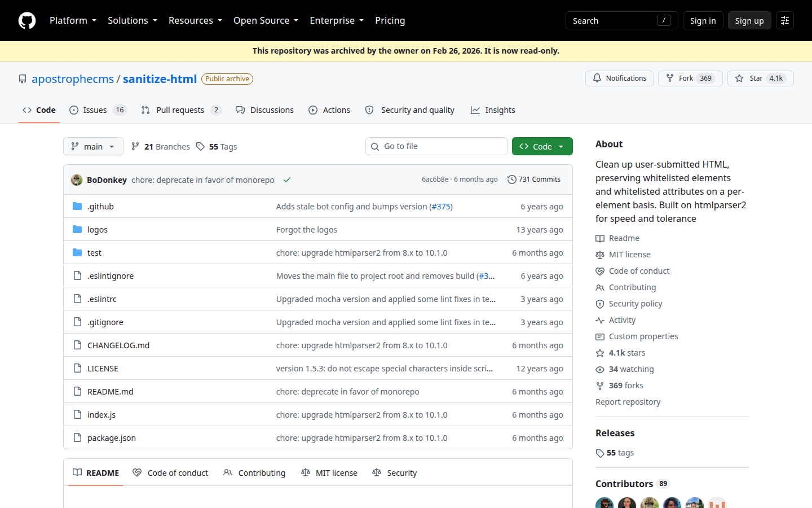Click the .github folder icon

(x=77, y=207)
